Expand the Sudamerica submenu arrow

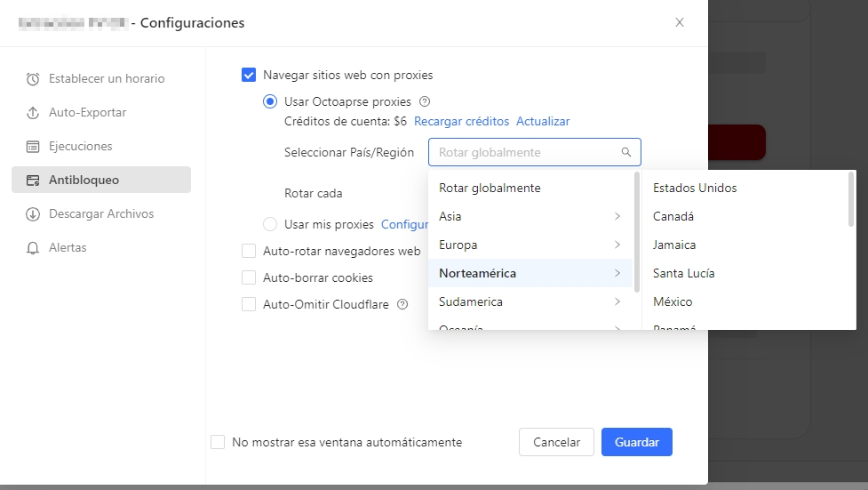(x=617, y=301)
